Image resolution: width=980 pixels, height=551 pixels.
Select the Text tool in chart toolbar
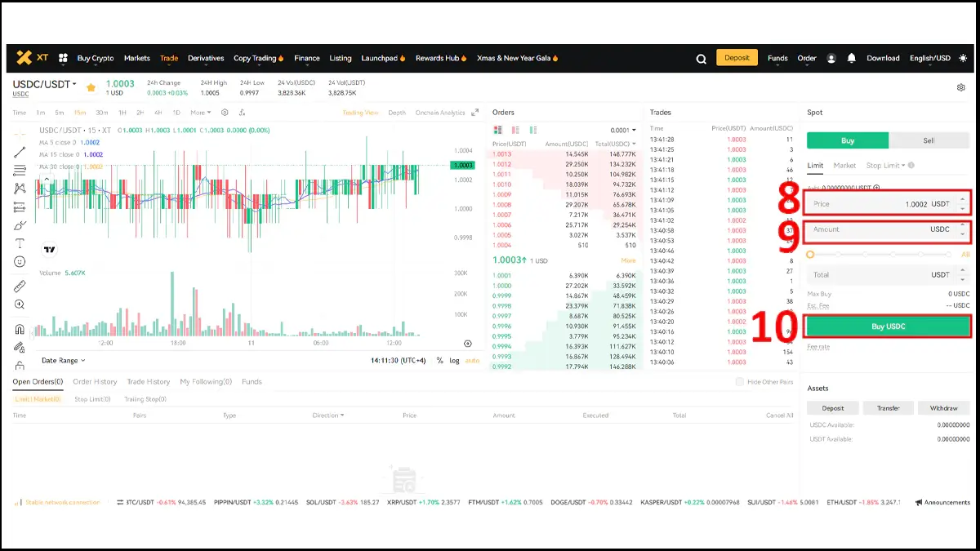[x=20, y=243]
